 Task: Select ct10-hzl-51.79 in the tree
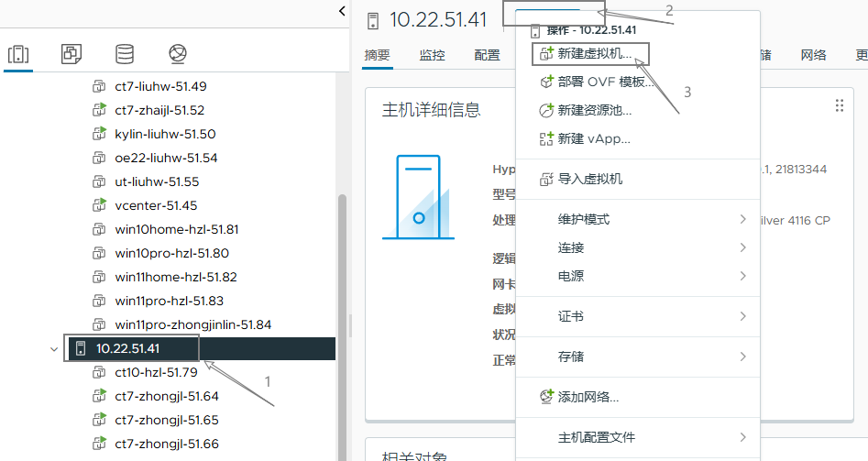(x=156, y=372)
